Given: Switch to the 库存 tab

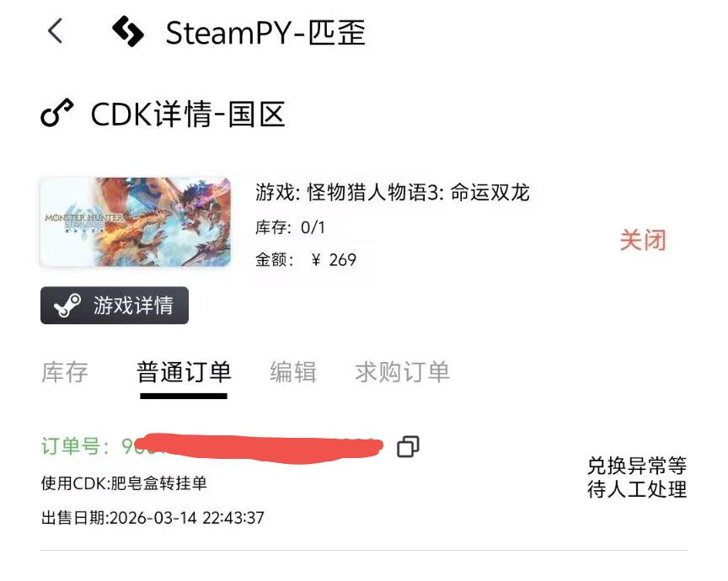Looking at the screenshot, I should tap(65, 372).
